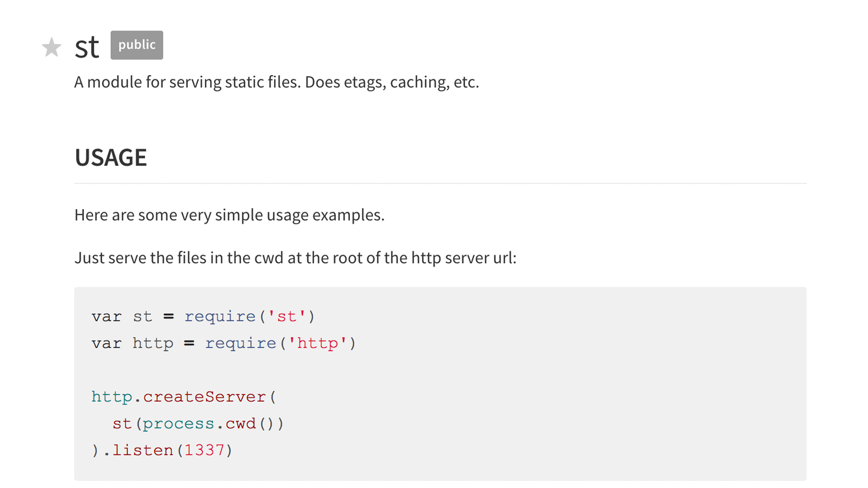The image size is (868, 488).
Task: Click the public badge
Action: coord(137,45)
